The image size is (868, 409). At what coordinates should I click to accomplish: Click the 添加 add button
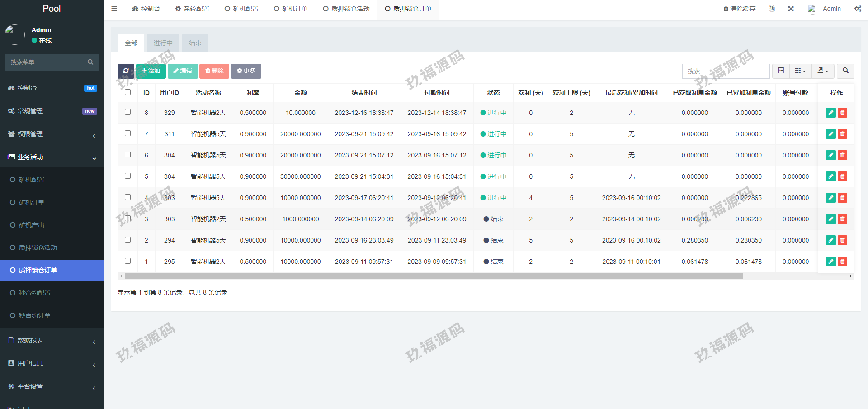(x=151, y=71)
